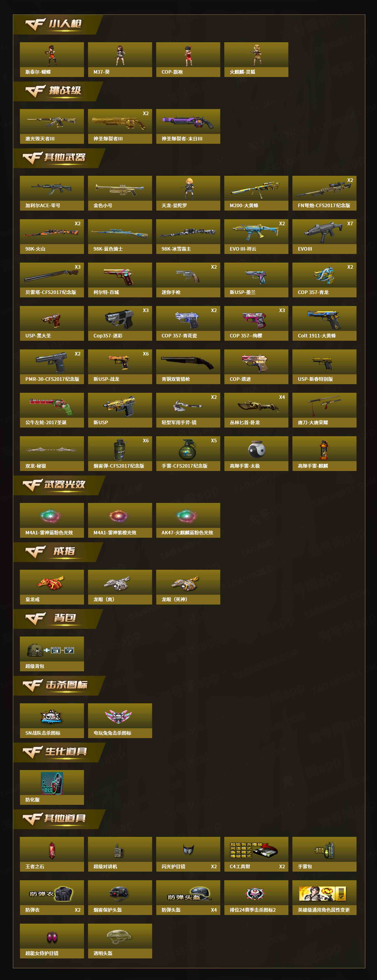Select the 电玩兔兔击杀图标 badge
This screenshot has height=980, width=377.
[120, 721]
